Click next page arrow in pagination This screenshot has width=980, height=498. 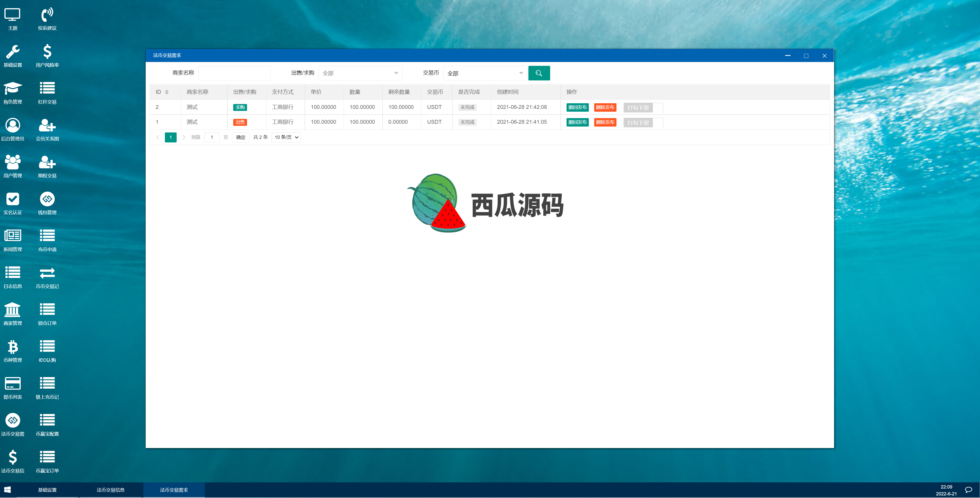coord(184,138)
